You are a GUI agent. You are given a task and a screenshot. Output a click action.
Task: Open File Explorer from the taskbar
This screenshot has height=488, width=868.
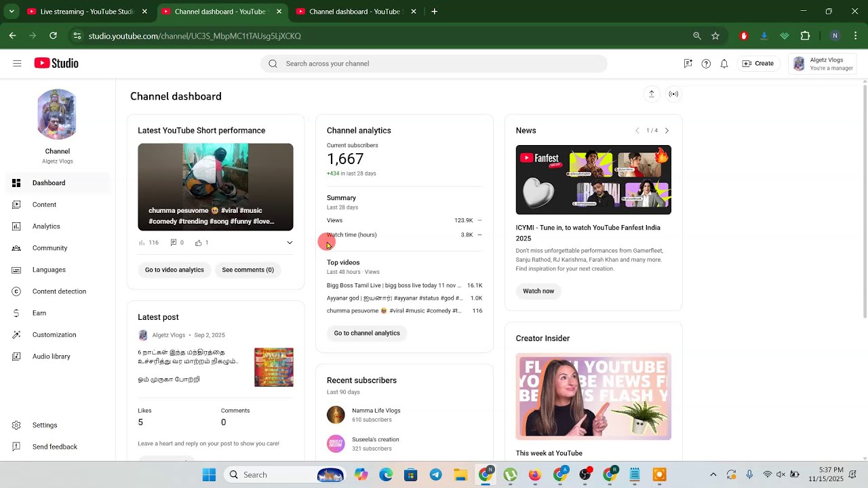click(x=460, y=474)
